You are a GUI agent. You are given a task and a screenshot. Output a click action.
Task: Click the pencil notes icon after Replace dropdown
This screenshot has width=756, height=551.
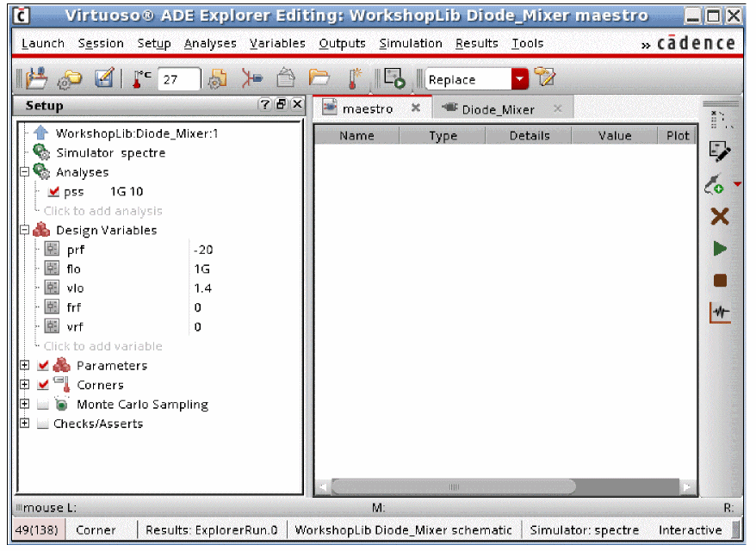(x=545, y=77)
